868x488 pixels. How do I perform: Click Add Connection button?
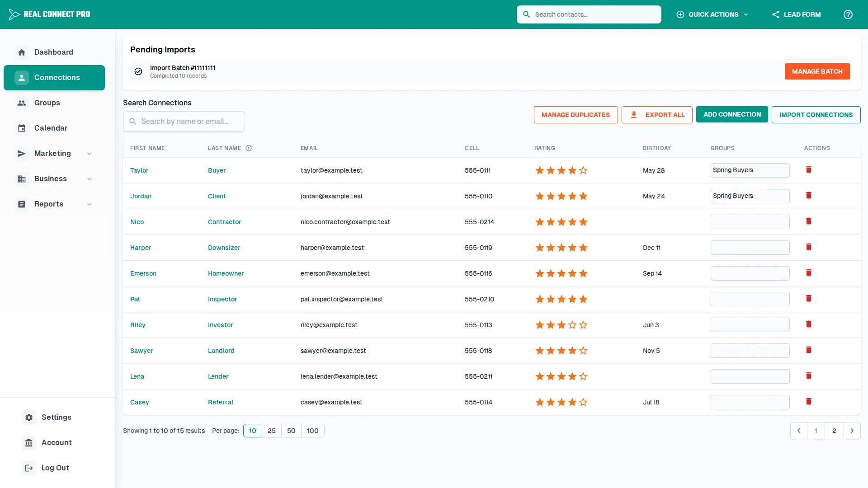732,114
